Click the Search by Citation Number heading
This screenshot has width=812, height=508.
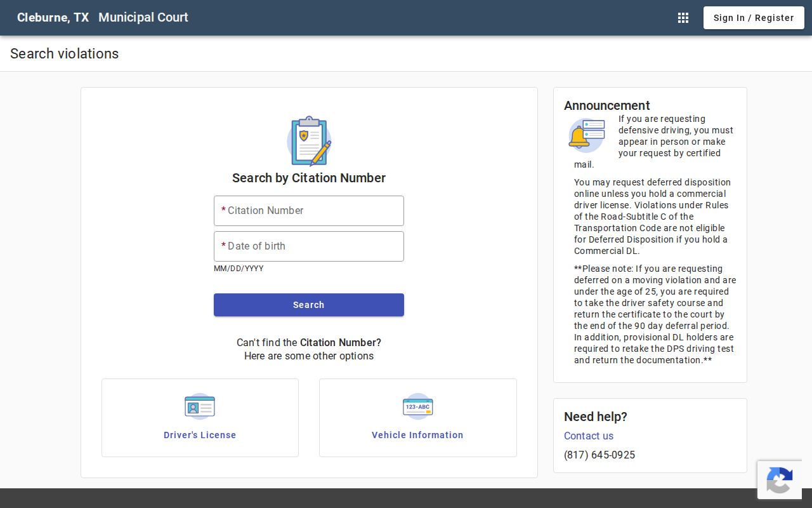tap(309, 178)
